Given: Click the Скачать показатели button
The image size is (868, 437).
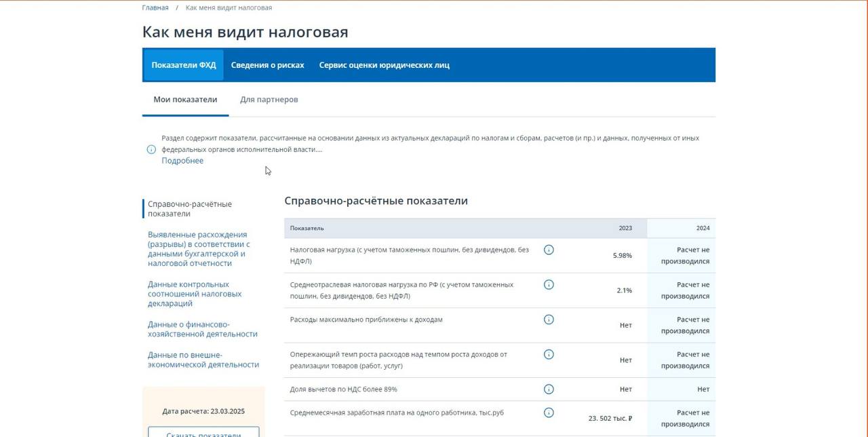Looking at the screenshot, I should [x=203, y=432].
